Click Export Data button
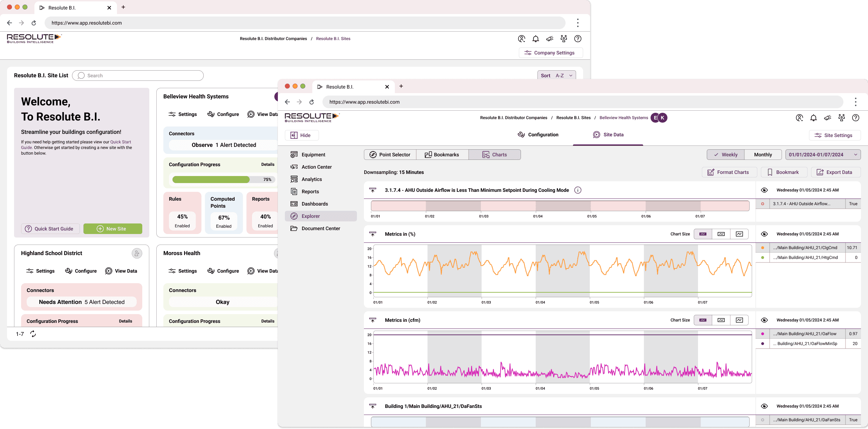Image resolution: width=868 pixels, height=429 pixels. point(836,172)
